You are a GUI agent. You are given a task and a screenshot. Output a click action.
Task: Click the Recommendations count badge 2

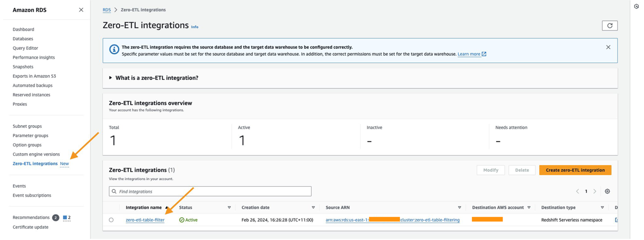55,218
